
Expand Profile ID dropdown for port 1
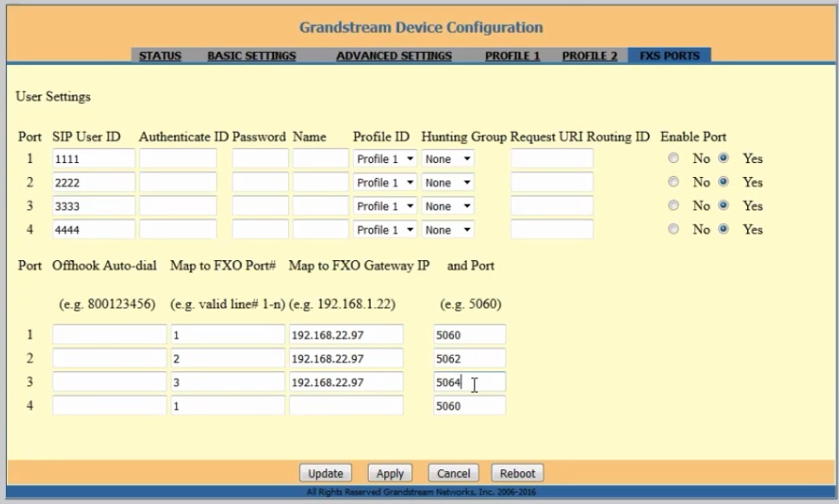(x=385, y=160)
